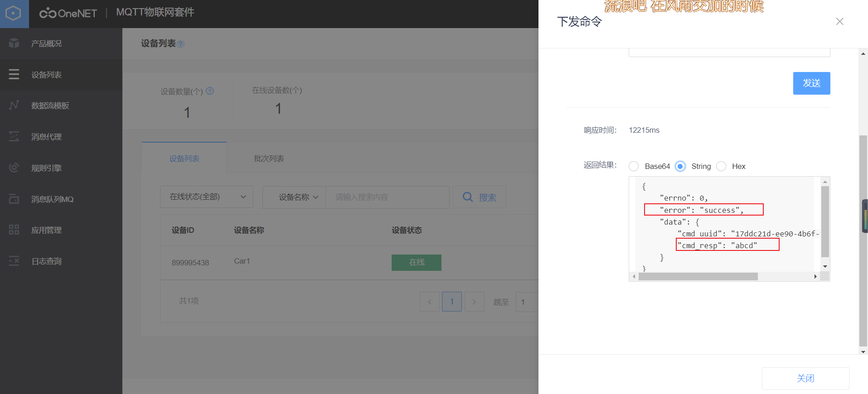Open 产品概况 sidebar item
The height and width of the screenshot is (394, 868).
[61, 43]
